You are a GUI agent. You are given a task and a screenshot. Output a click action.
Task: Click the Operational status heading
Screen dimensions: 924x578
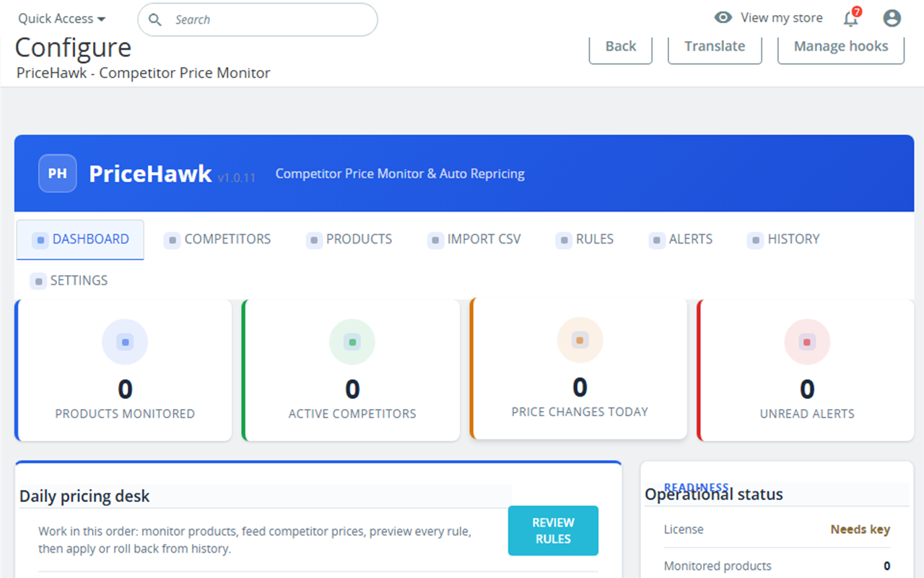(714, 495)
